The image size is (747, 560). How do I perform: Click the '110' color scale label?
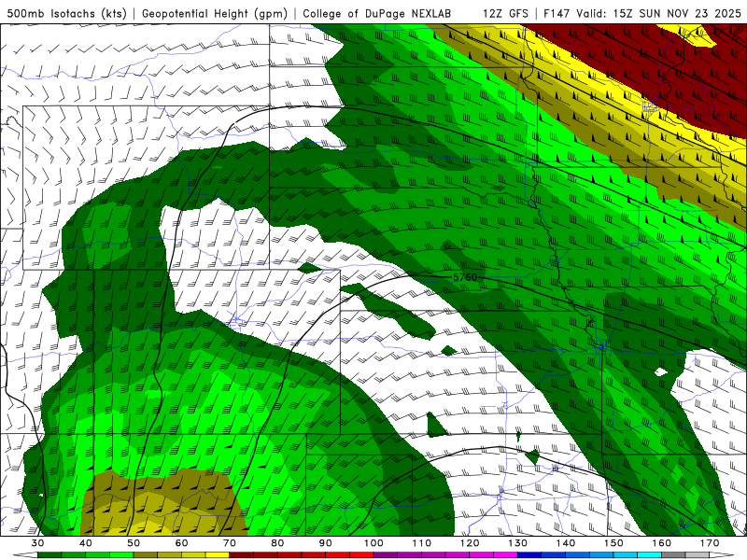point(422,543)
